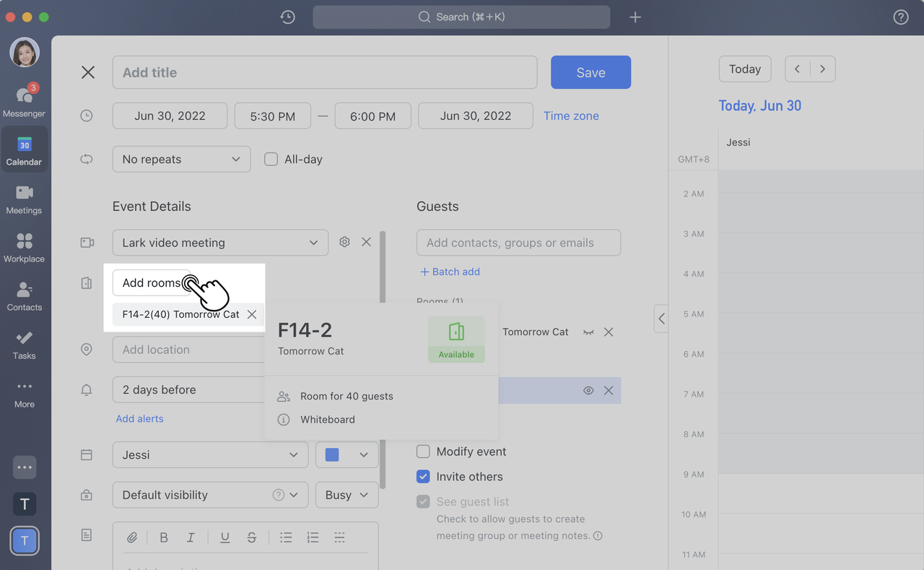Enable the All-day checkbox
The height and width of the screenshot is (570, 924).
[x=271, y=160]
